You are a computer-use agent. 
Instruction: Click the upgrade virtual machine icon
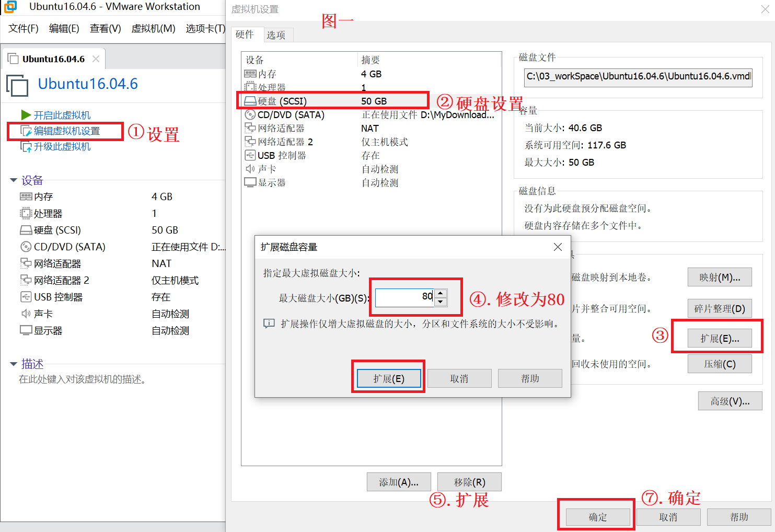[x=26, y=147]
